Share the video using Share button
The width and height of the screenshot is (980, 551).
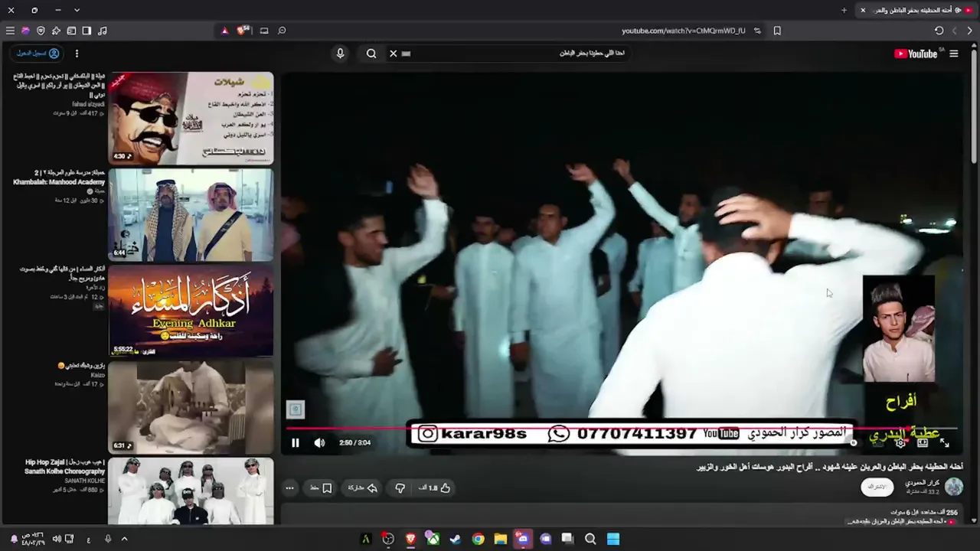click(363, 487)
